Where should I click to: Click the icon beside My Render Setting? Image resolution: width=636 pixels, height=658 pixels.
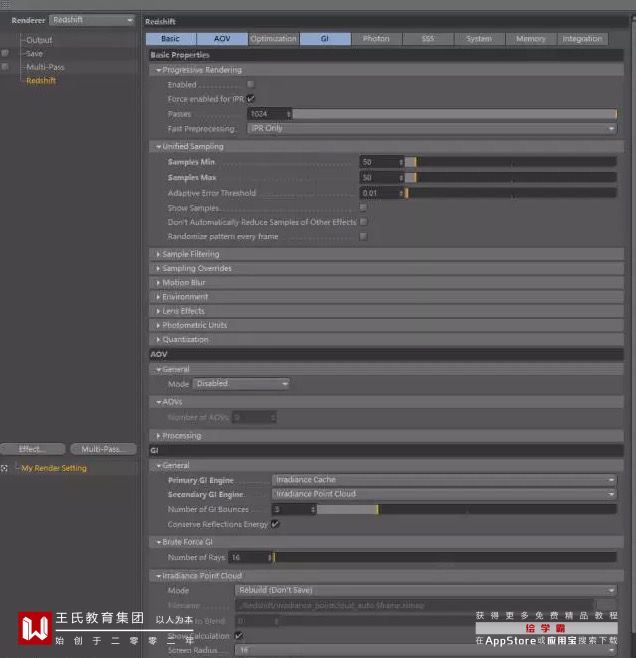5,468
